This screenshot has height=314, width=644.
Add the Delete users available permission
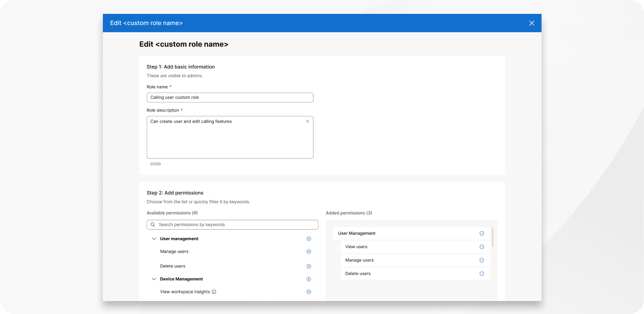(x=309, y=266)
